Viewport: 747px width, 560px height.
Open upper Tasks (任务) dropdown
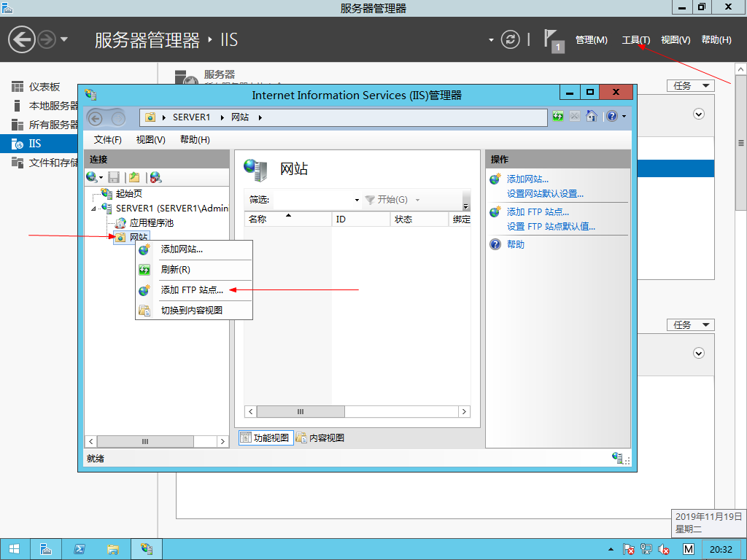[x=690, y=86]
